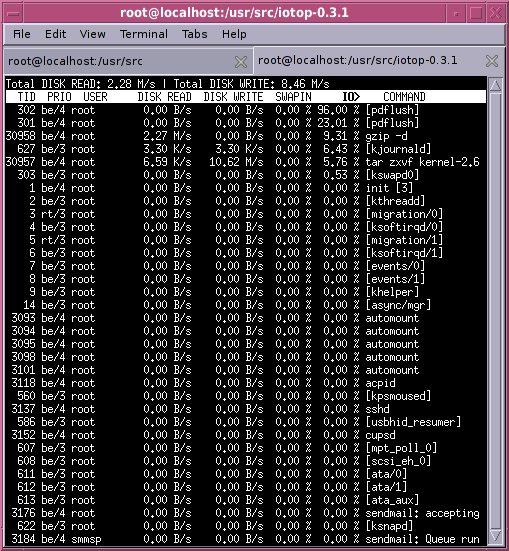
Task: Minimize the terminal window
Action: [456, 13]
